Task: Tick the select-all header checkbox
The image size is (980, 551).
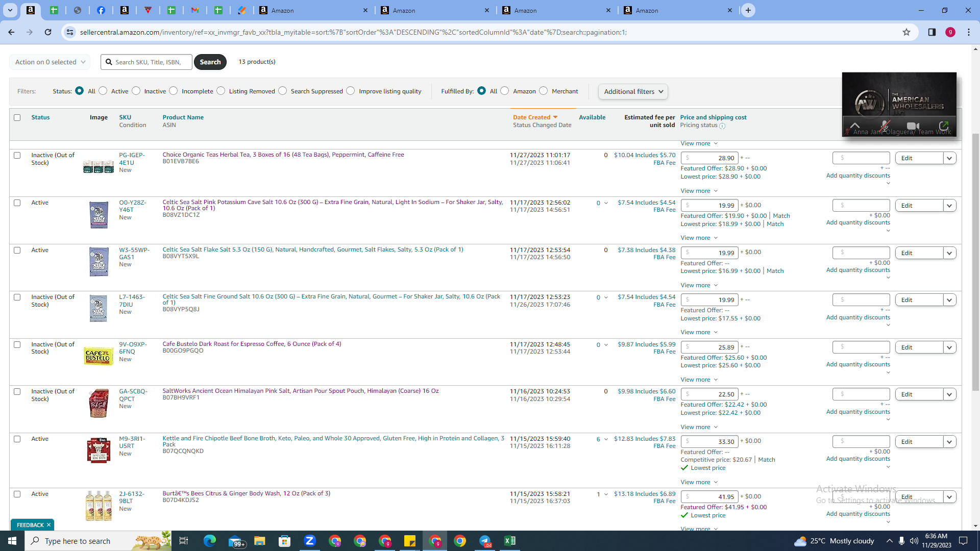Action: point(17,117)
